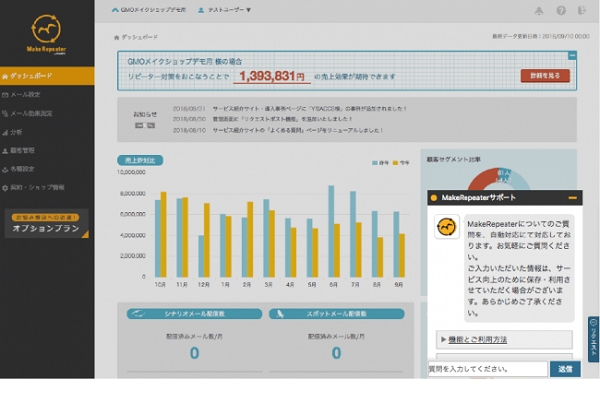Click the MakeRepeaterサポート chat title bar
The height and width of the screenshot is (400, 600).
tap(505, 198)
